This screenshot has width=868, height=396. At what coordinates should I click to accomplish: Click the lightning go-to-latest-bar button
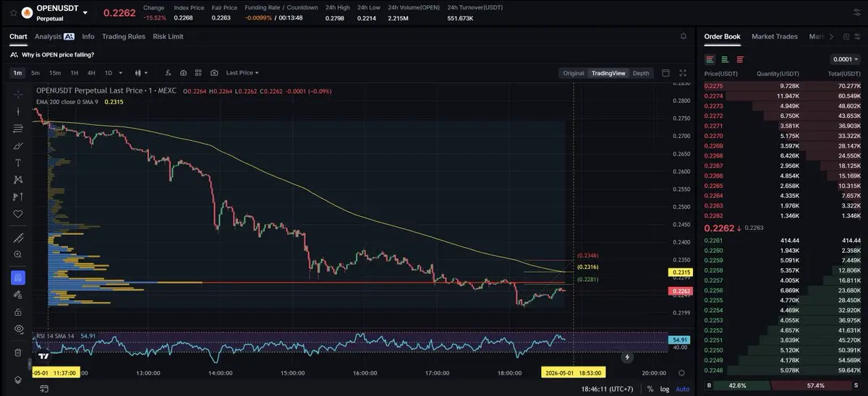coord(626,357)
